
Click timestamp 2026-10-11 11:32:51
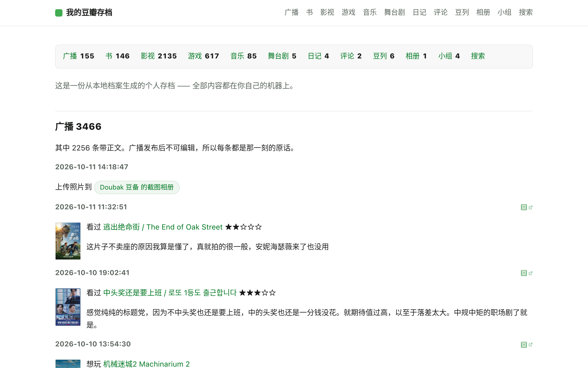coord(91,207)
